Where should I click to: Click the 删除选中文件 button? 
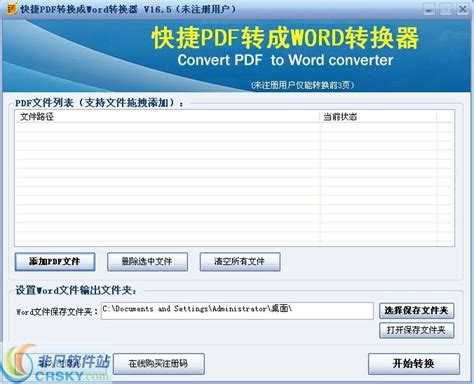point(147,262)
